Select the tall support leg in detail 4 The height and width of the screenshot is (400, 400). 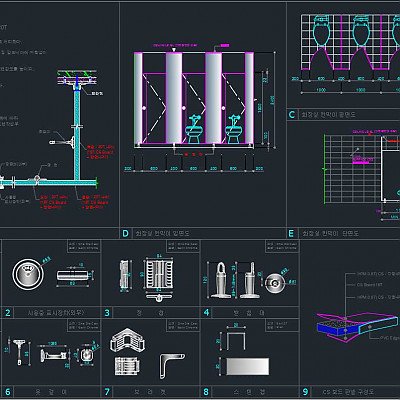[220, 280]
